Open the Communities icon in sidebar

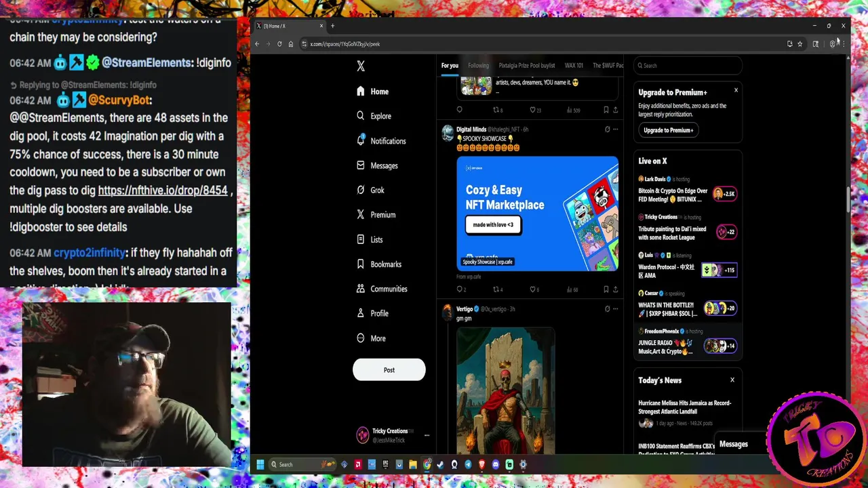[x=361, y=289]
